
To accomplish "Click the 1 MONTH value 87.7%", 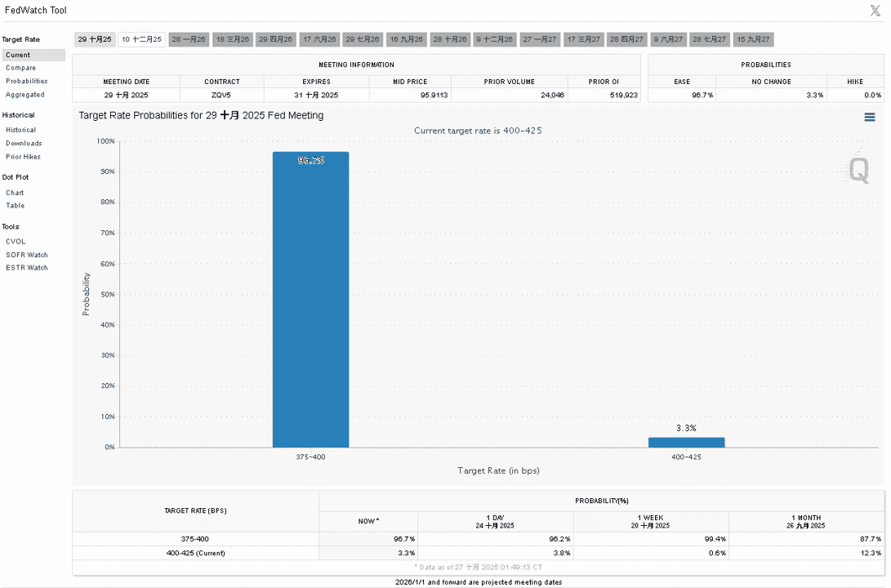I will coord(871,539).
